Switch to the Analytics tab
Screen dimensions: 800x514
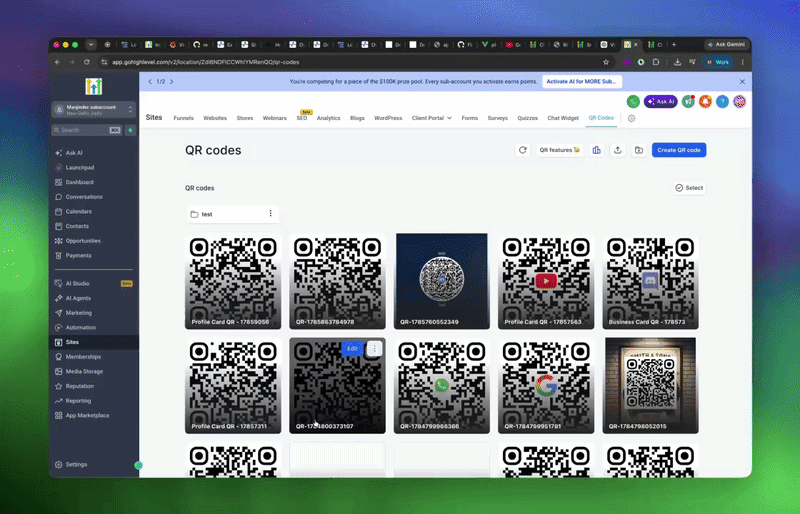pyautogui.click(x=329, y=118)
